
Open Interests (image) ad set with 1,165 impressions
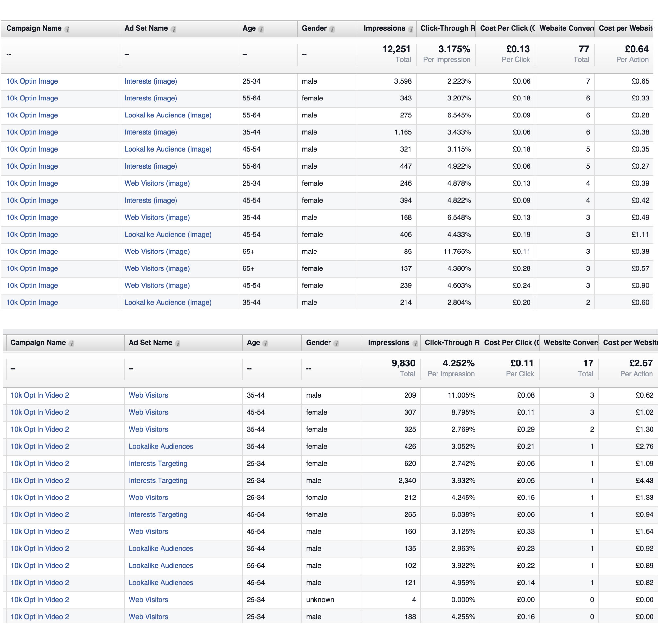click(150, 132)
